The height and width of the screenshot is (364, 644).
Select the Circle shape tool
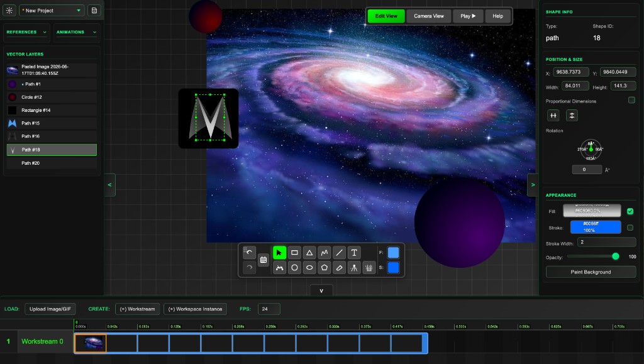(294, 268)
